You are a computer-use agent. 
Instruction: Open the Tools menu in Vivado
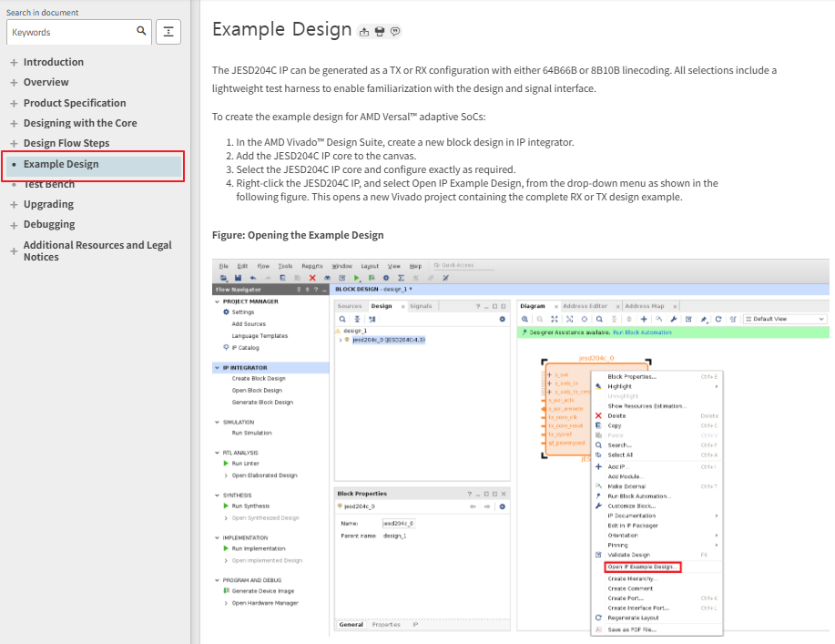(x=285, y=266)
